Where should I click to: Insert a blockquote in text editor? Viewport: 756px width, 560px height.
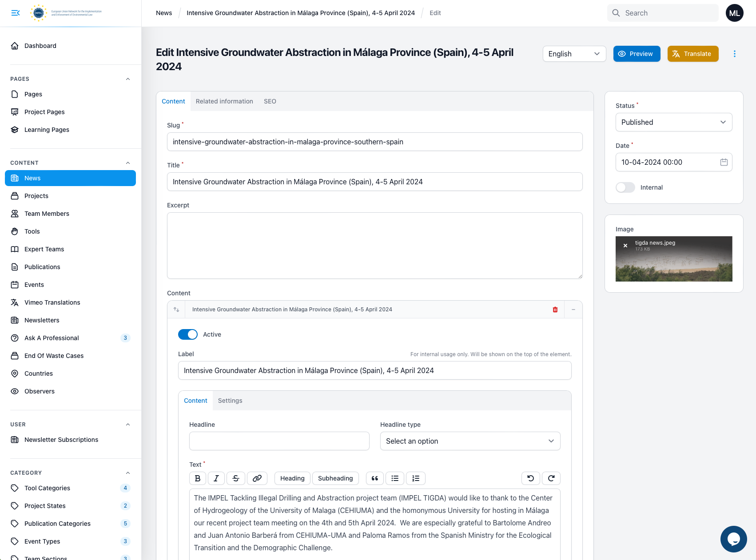click(375, 478)
